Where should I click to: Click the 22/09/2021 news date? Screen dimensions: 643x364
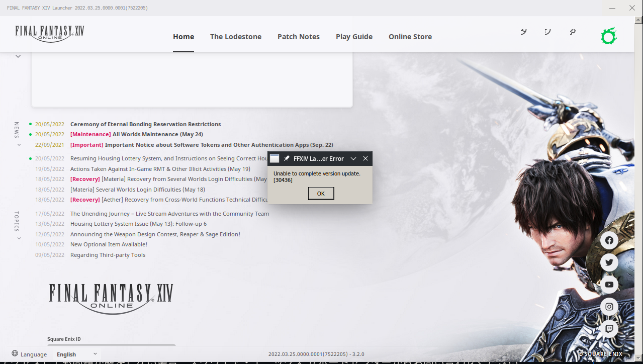pos(50,145)
